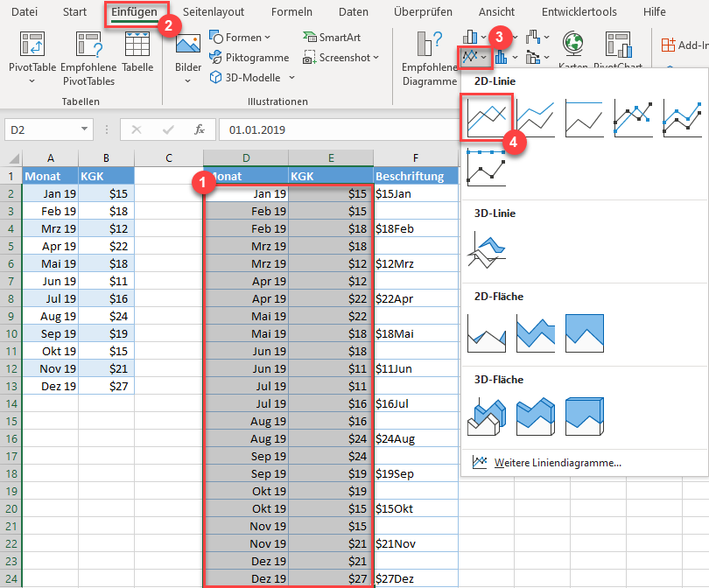
Task: Switch to the Seitenlayout tab
Action: (214, 11)
